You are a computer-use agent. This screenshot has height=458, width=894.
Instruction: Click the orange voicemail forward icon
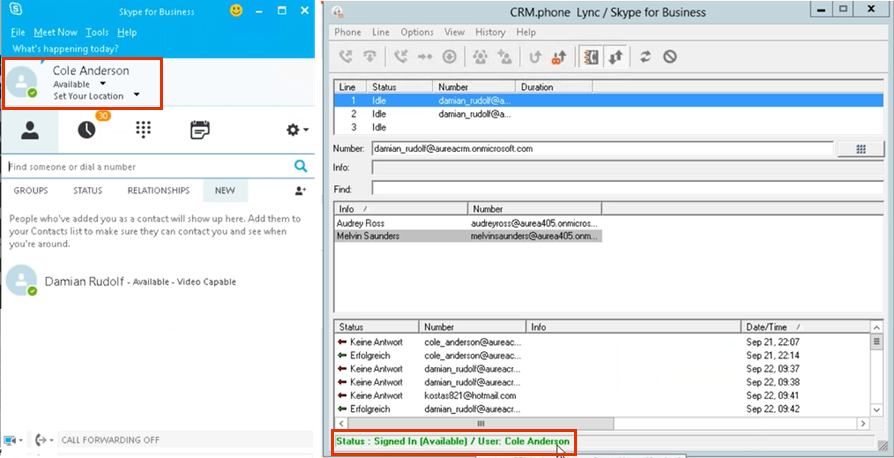[x=559, y=56]
